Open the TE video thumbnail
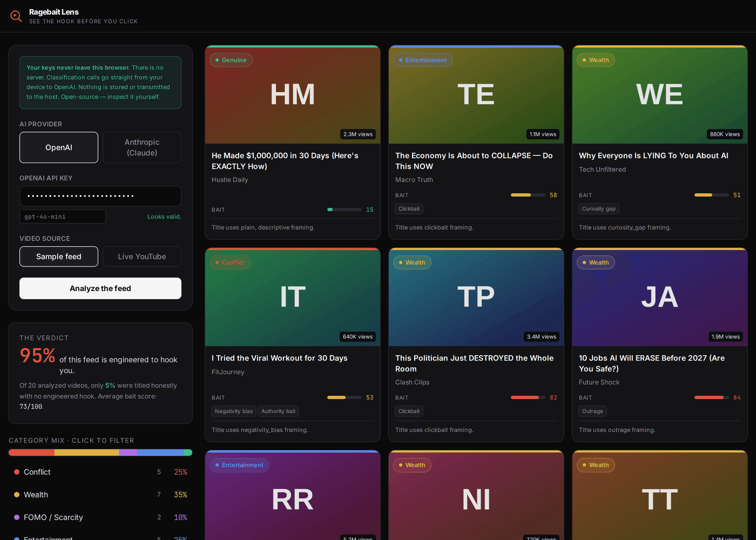 (476, 94)
